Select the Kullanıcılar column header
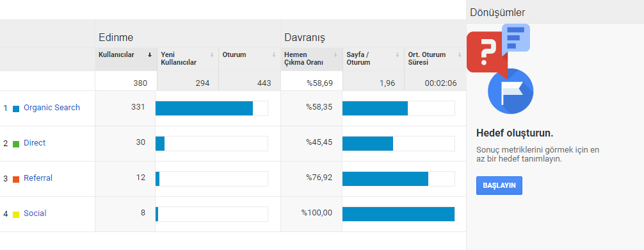This screenshot has width=644, height=250. (x=125, y=59)
